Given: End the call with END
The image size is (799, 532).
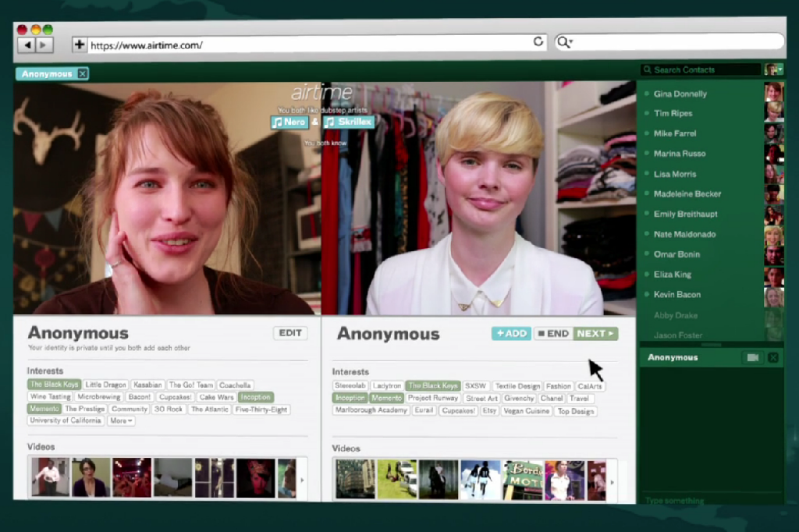Looking at the screenshot, I should pos(553,334).
